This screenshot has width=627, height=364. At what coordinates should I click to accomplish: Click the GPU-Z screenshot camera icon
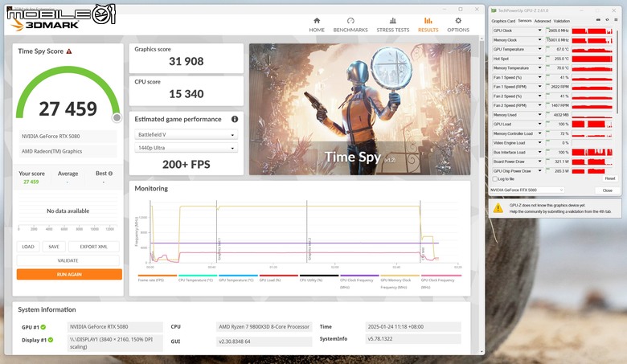coord(598,20)
